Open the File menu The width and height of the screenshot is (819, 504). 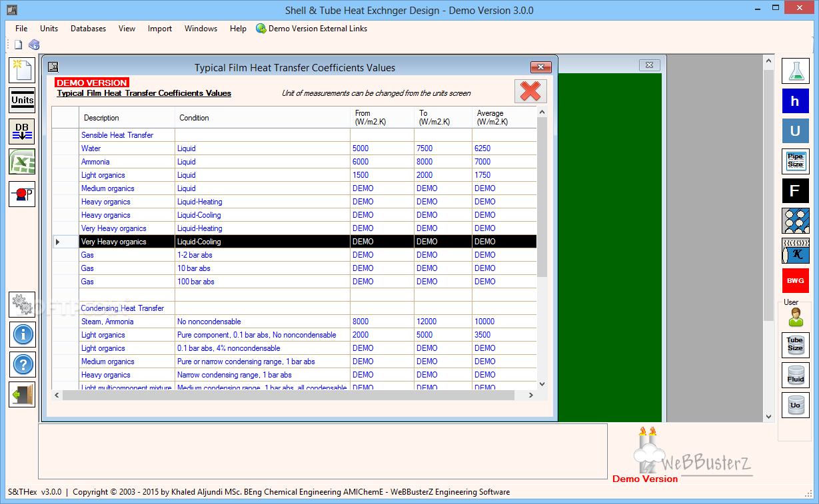point(21,29)
